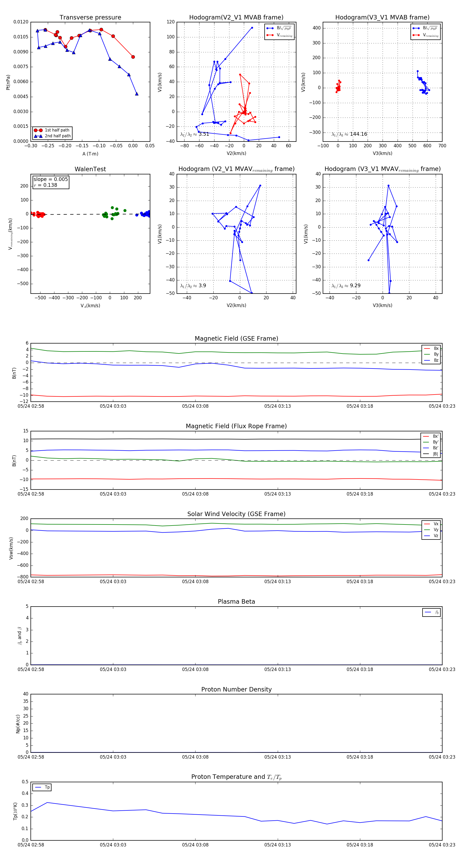Select the "Bx'" flux rope legend entry

[431, 436]
